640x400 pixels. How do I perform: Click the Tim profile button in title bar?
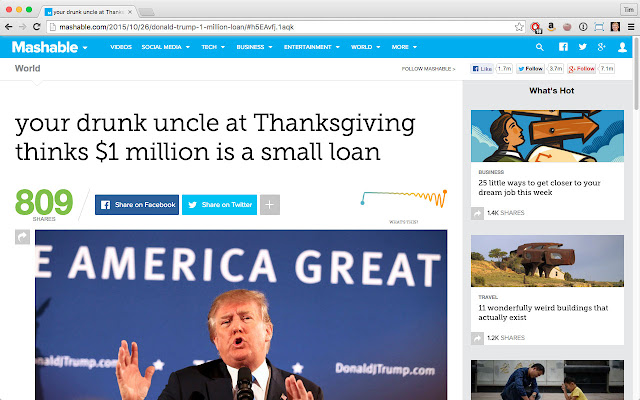coord(628,9)
